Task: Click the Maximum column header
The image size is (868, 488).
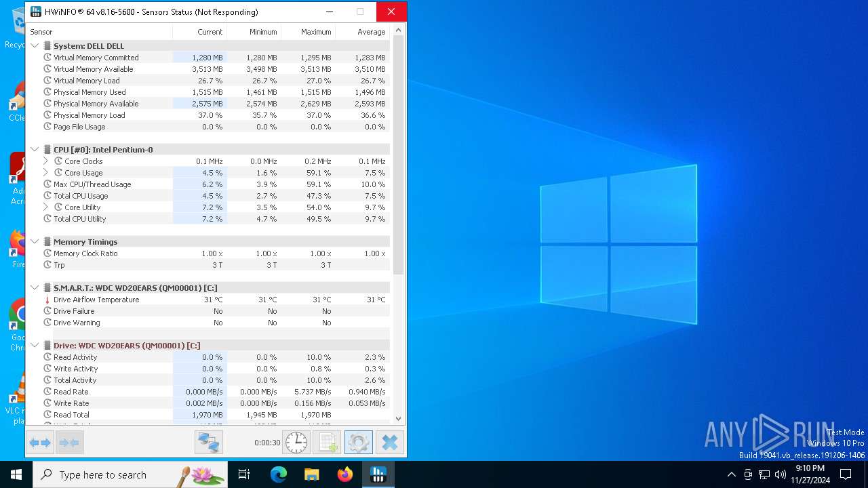Action: (x=308, y=32)
